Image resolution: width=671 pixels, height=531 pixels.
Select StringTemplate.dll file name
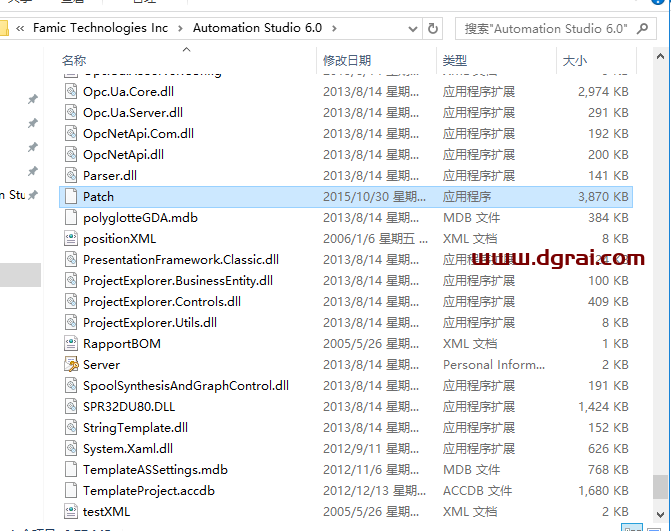(135, 428)
